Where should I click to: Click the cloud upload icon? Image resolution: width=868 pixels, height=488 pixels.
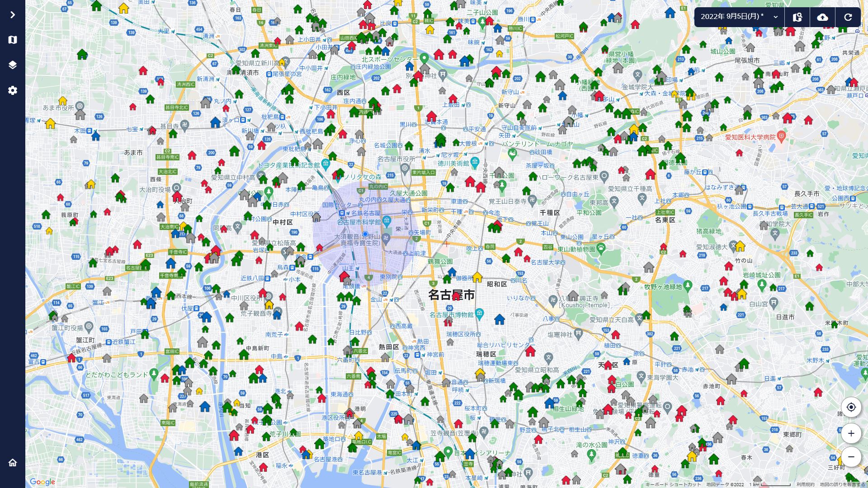(822, 17)
